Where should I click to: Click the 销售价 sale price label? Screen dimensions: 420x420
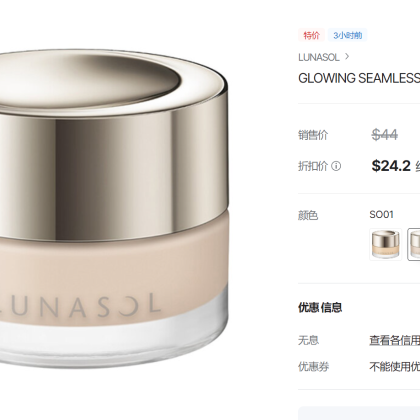click(x=313, y=135)
